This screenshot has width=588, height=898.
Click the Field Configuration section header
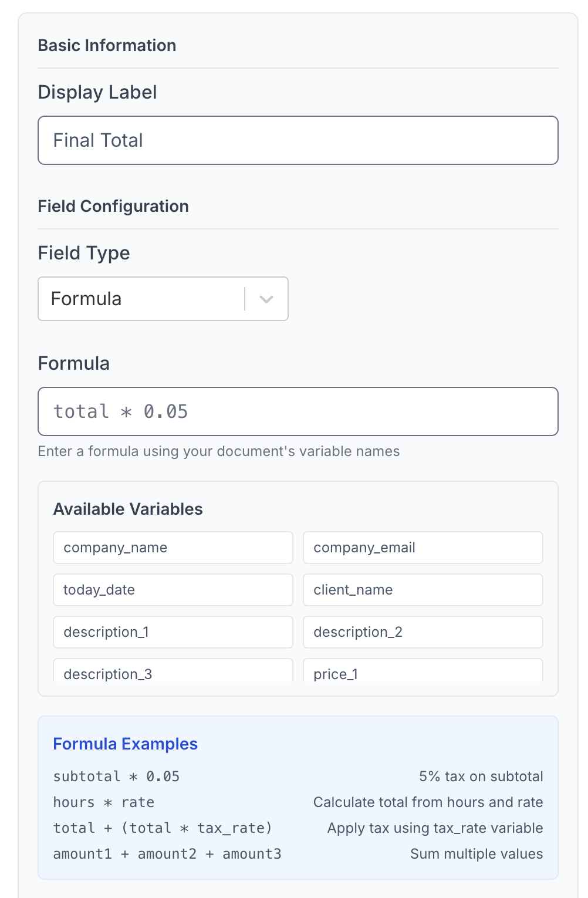[x=113, y=206]
